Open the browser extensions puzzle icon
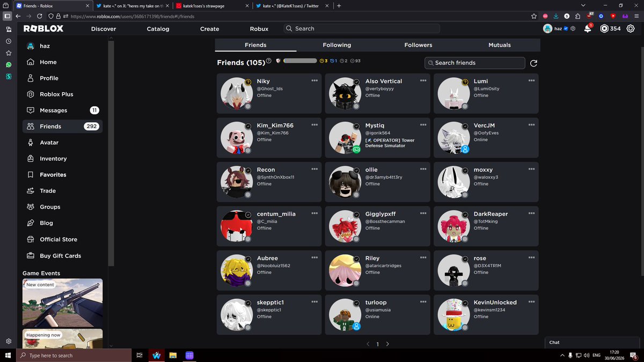This screenshot has height=362, width=644. pos(577,16)
